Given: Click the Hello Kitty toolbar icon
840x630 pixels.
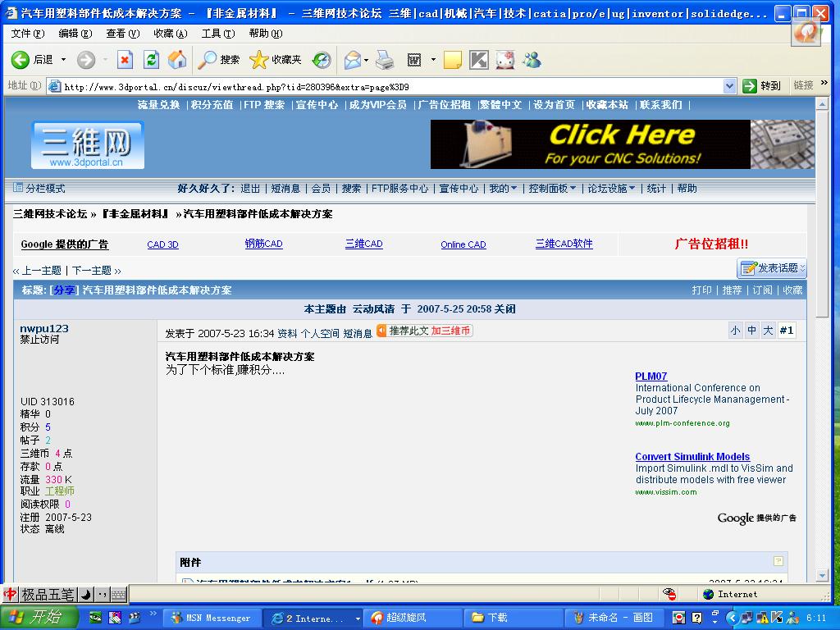Looking at the screenshot, I should point(505,60).
